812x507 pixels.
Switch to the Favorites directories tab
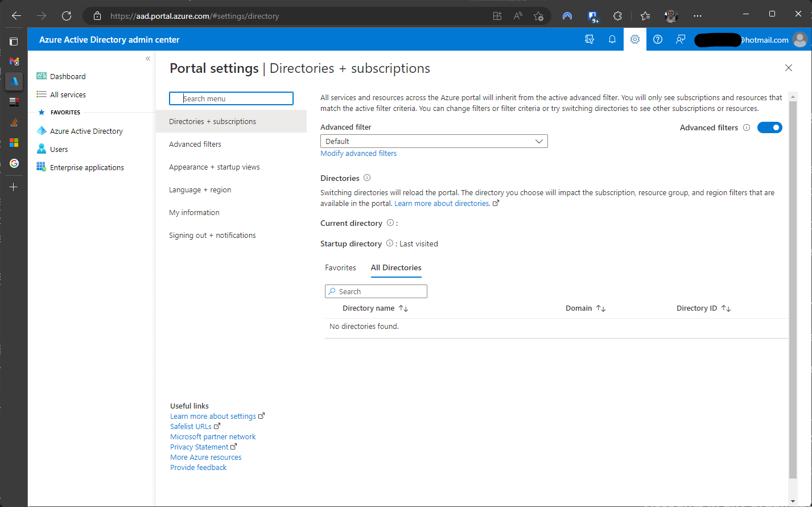pyautogui.click(x=340, y=267)
